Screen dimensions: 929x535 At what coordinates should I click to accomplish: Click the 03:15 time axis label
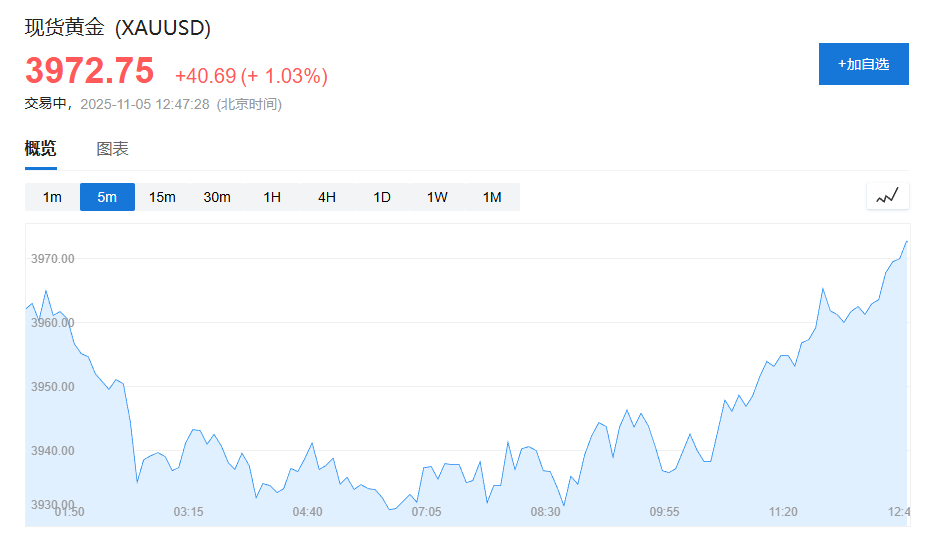(x=188, y=512)
